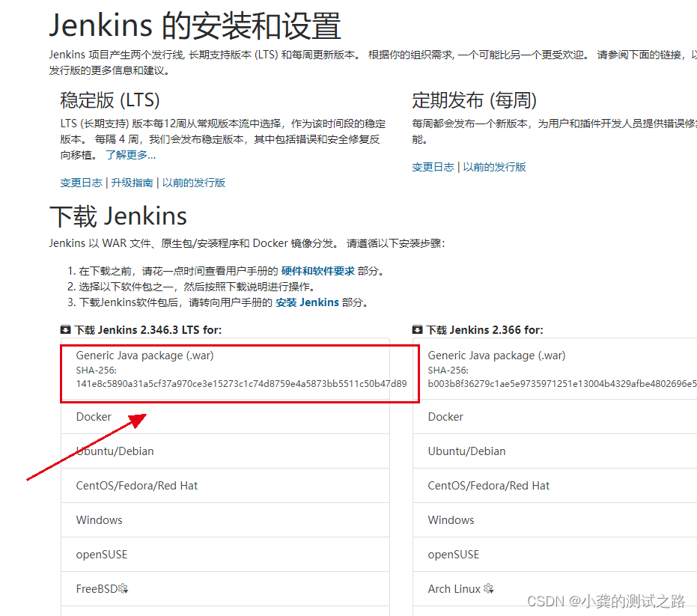
Task: Select FreeBSD under LTS downloads
Action: pyautogui.click(x=225, y=589)
